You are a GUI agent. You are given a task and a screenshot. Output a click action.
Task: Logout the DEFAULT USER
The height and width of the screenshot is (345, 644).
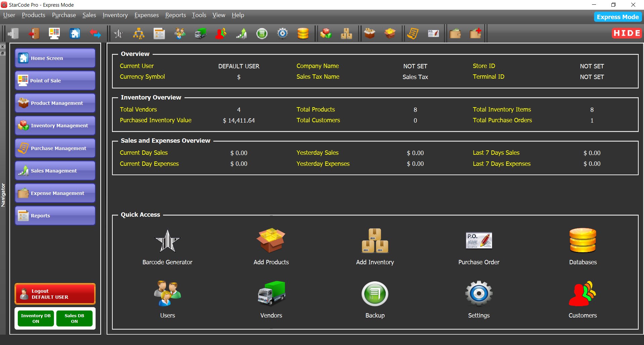click(x=55, y=294)
